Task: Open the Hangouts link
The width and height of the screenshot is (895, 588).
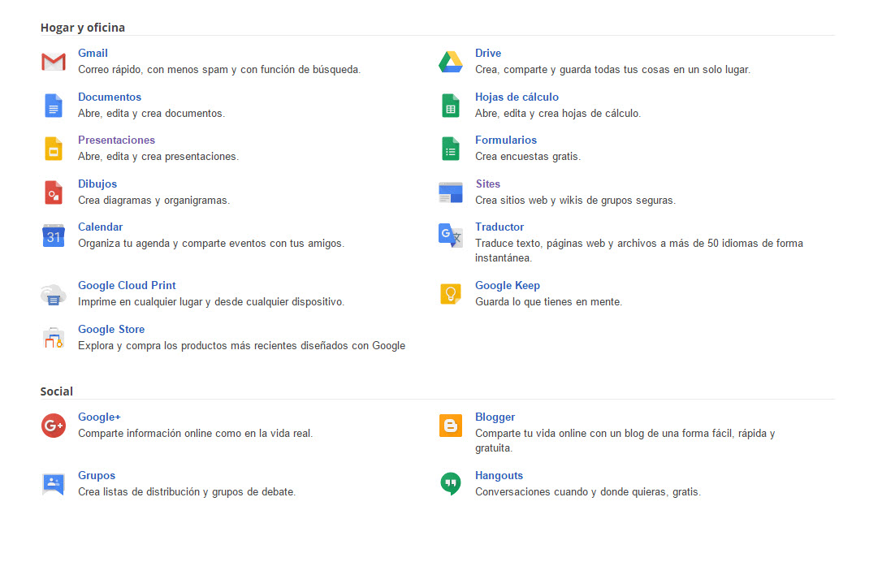Action: point(499,476)
